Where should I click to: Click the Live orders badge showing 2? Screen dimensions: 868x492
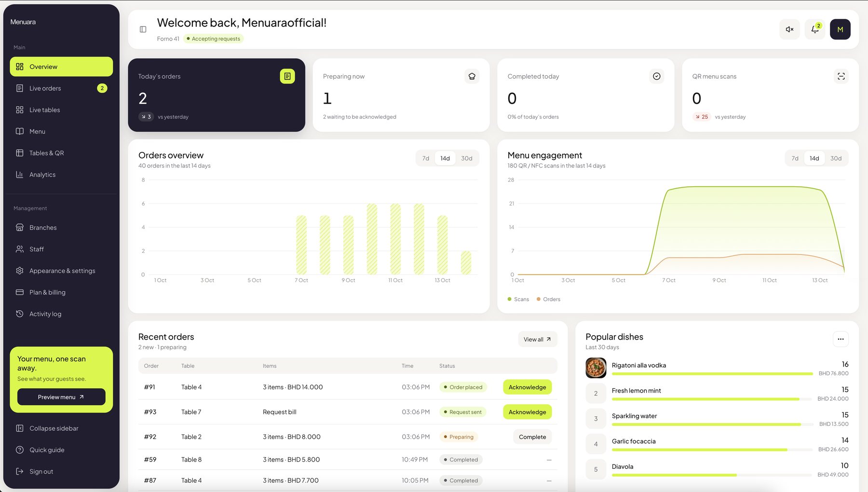click(x=102, y=88)
